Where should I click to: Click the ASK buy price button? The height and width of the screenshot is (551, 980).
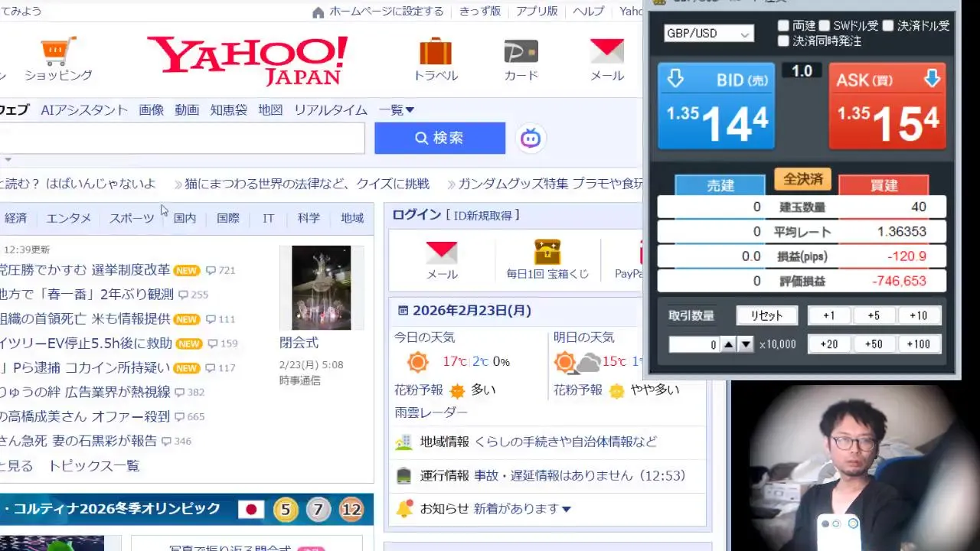click(x=887, y=106)
